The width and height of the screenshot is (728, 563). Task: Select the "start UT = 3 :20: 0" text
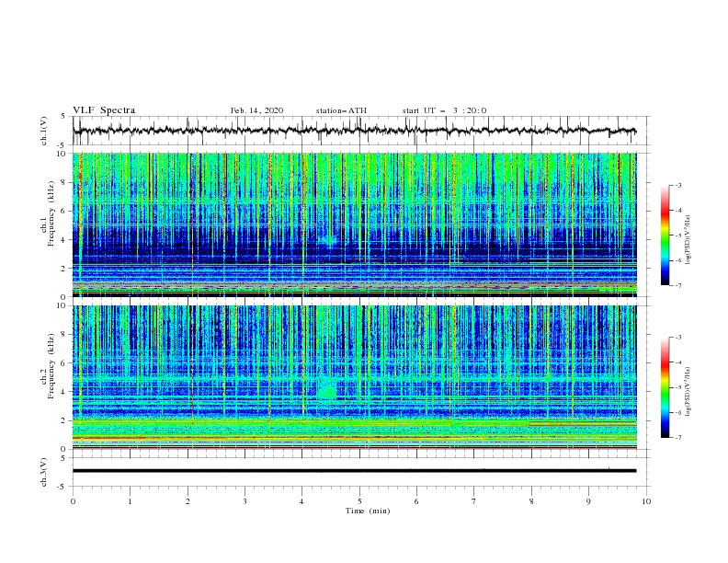(x=444, y=110)
